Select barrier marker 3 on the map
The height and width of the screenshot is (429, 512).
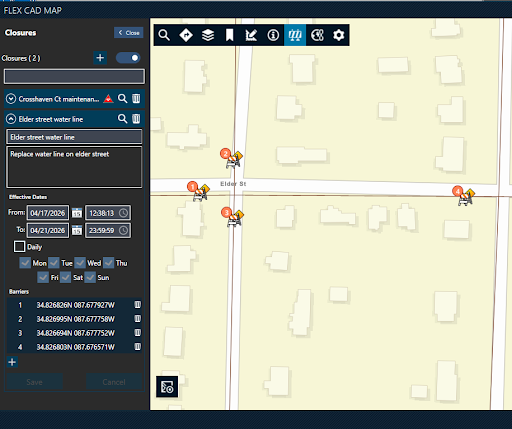pyautogui.click(x=232, y=217)
